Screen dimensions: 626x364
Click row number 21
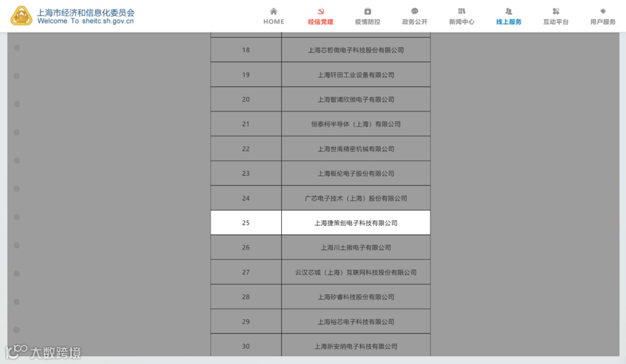(x=246, y=124)
